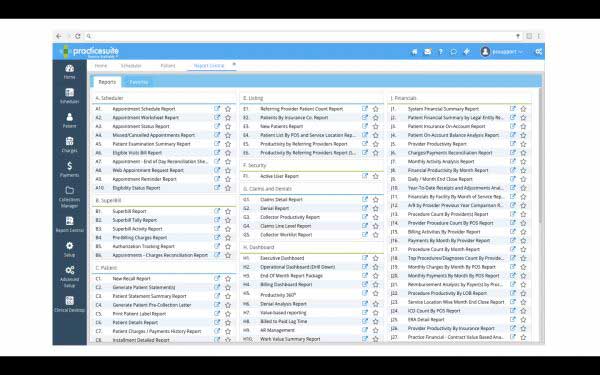Viewport: 600px width, 375px height.
Task: Toggle favorite star for Provider Productivity Report
Action: (x=523, y=144)
